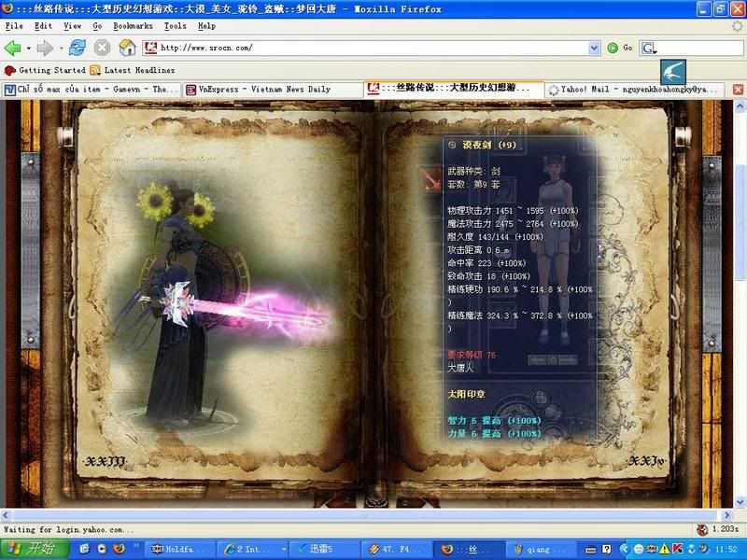Viewport: 747px width, 560px height.
Task: Click the Yahoo! Mail tab loading icon
Action: [x=553, y=90]
